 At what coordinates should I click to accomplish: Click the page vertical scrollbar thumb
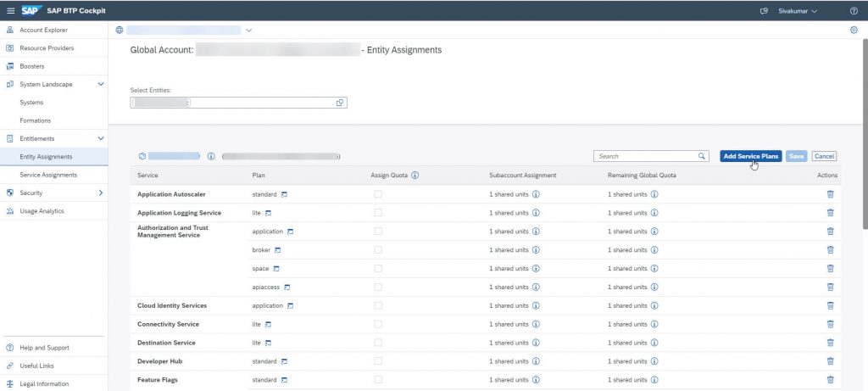[865, 133]
